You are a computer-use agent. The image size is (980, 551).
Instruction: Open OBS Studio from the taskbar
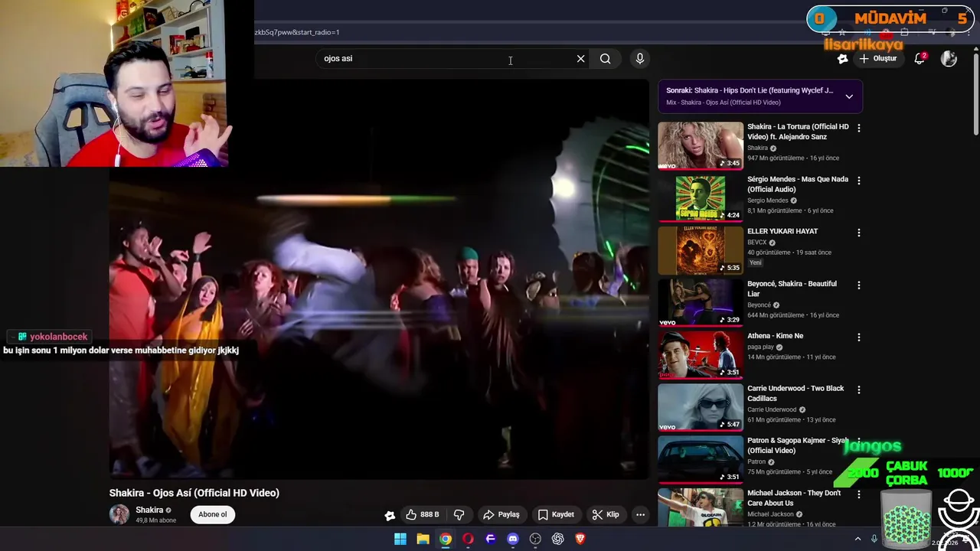click(535, 539)
